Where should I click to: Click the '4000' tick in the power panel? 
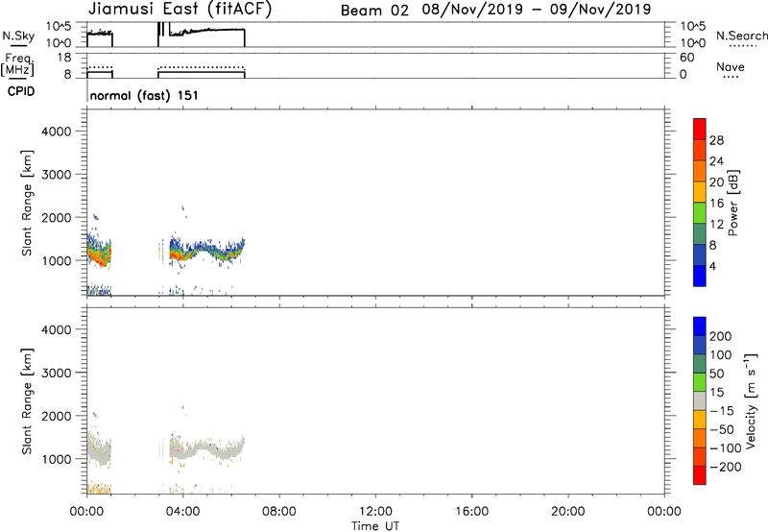[57, 132]
